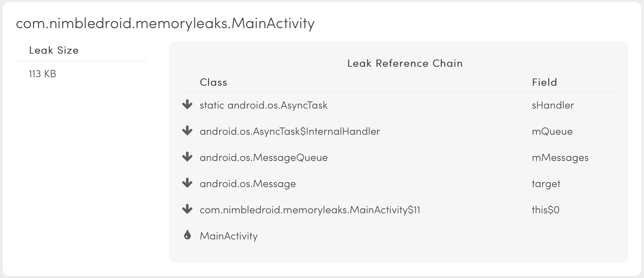Select the android.os.Message class entry
The width and height of the screenshot is (644, 278).
tap(248, 184)
